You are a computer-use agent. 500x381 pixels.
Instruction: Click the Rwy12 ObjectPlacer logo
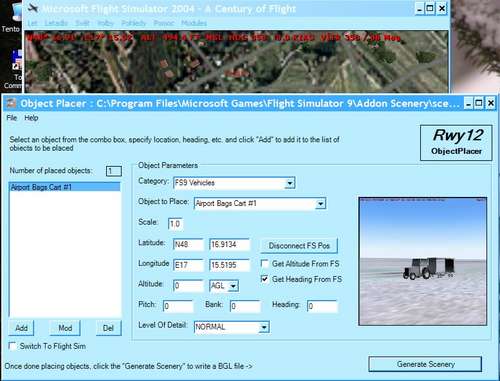point(456,143)
